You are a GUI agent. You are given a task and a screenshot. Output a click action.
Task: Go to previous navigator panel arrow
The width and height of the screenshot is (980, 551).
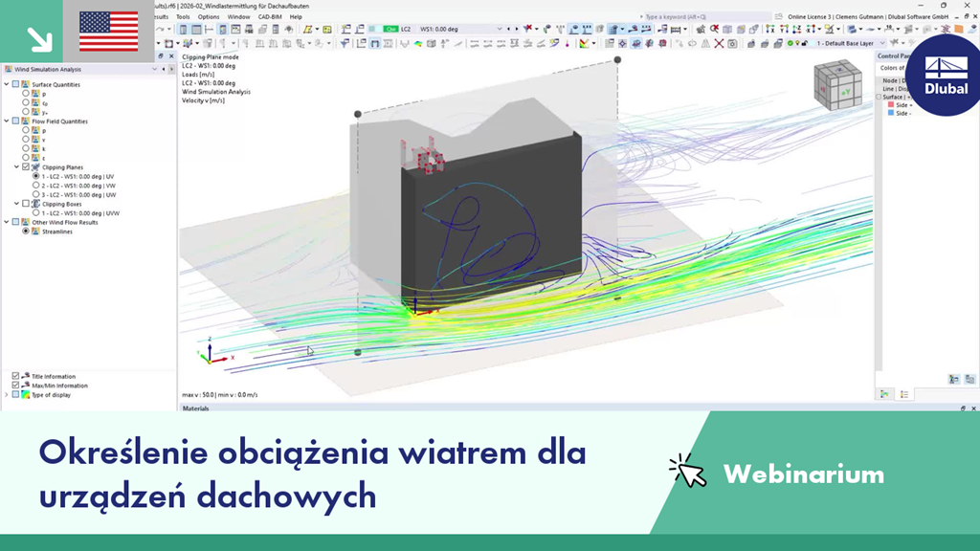click(164, 69)
